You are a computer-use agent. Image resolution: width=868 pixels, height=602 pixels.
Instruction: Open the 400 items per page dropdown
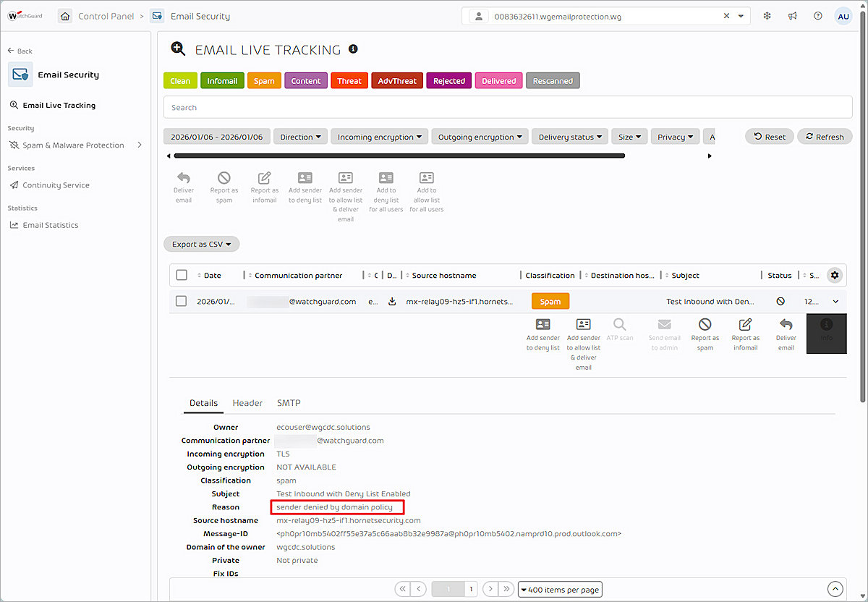(x=560, y=589)
